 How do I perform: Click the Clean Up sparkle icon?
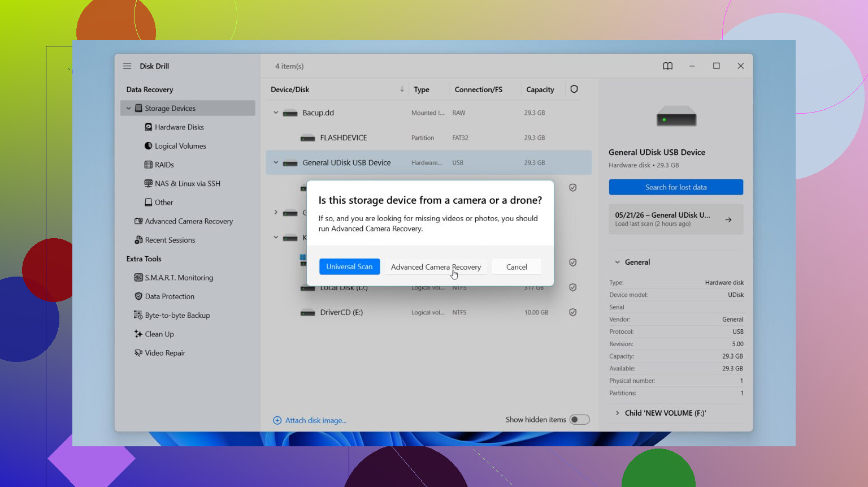[x=138, y=334]
